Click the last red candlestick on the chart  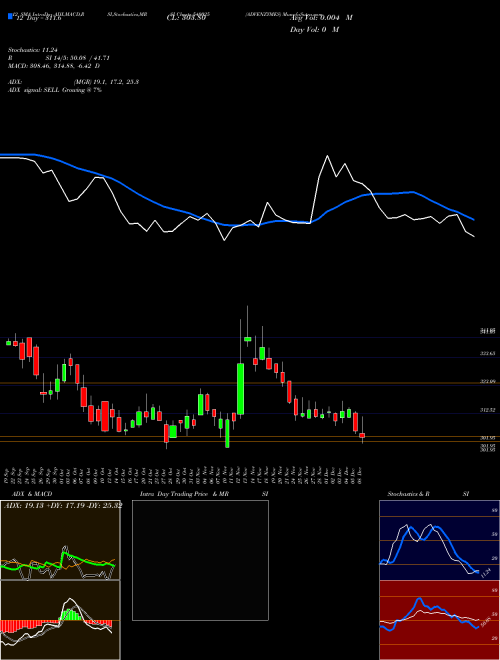362,435
